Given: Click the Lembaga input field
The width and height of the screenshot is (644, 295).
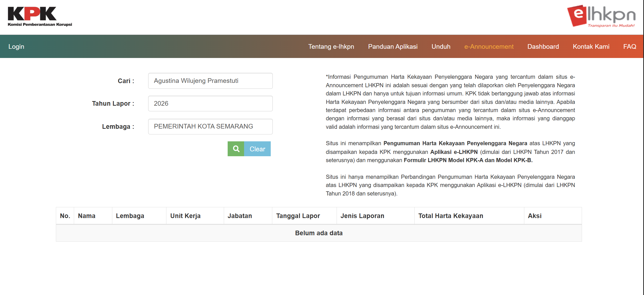Looking at the screenshot, I should (210, 126).
